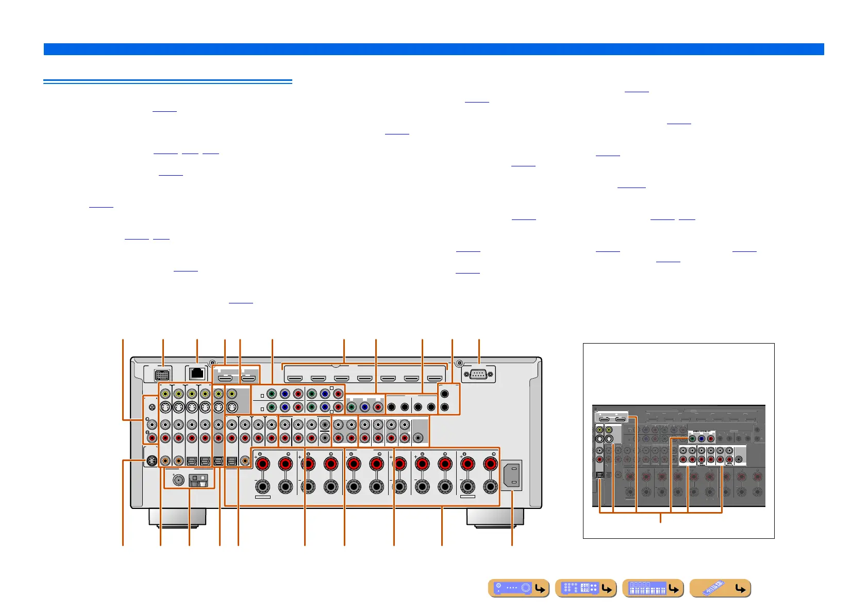Viewport: 868px width, 613px height.
Task: Click the AM antenna spring terminals
Action: point(198,481)
